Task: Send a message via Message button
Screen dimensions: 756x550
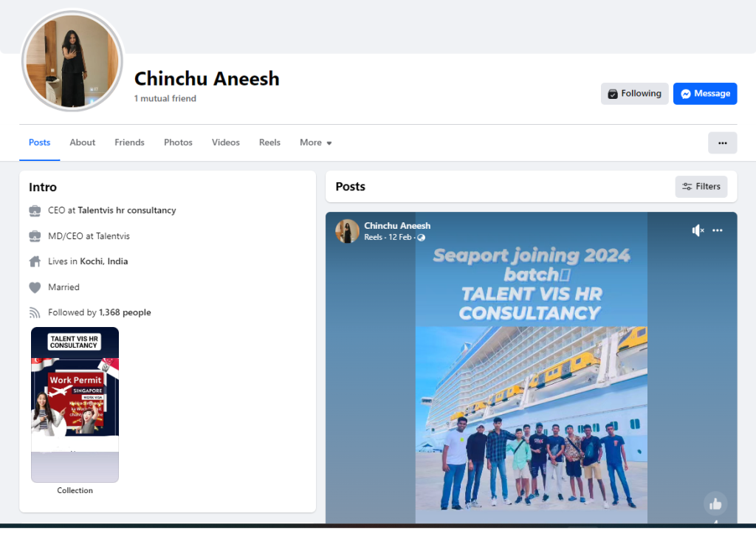Action: pyautogui.click(x=704, y=94)
